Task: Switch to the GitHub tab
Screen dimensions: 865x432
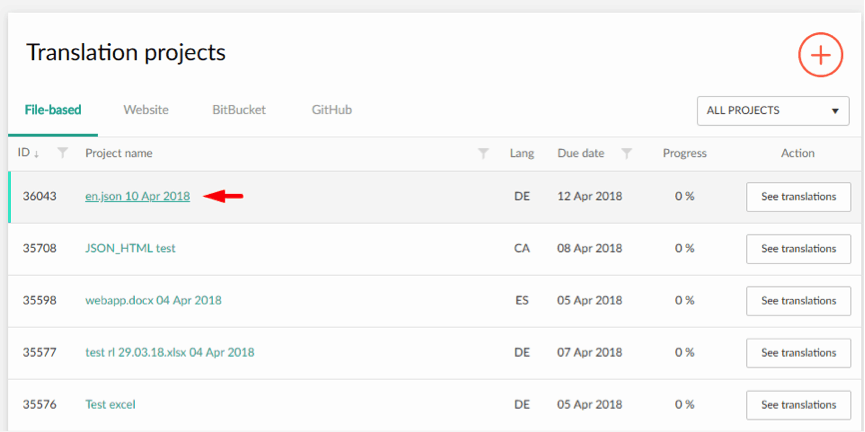Action: click(x=332, y=110)
